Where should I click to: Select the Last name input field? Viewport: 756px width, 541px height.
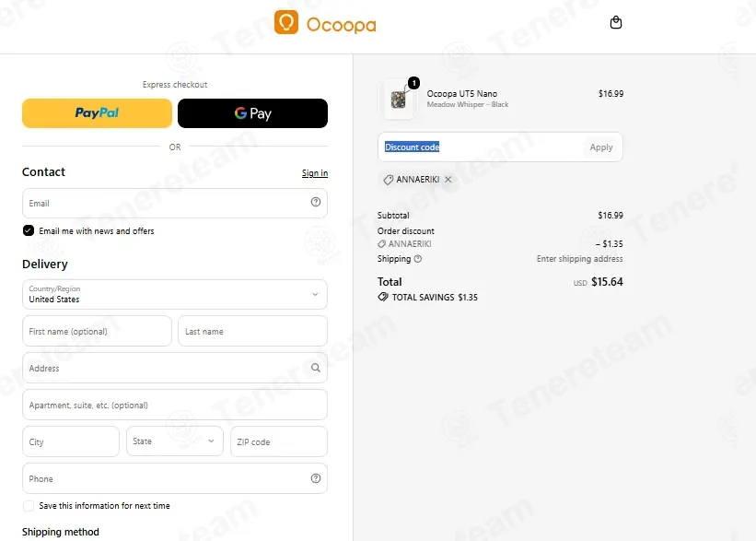coord(252,331)
